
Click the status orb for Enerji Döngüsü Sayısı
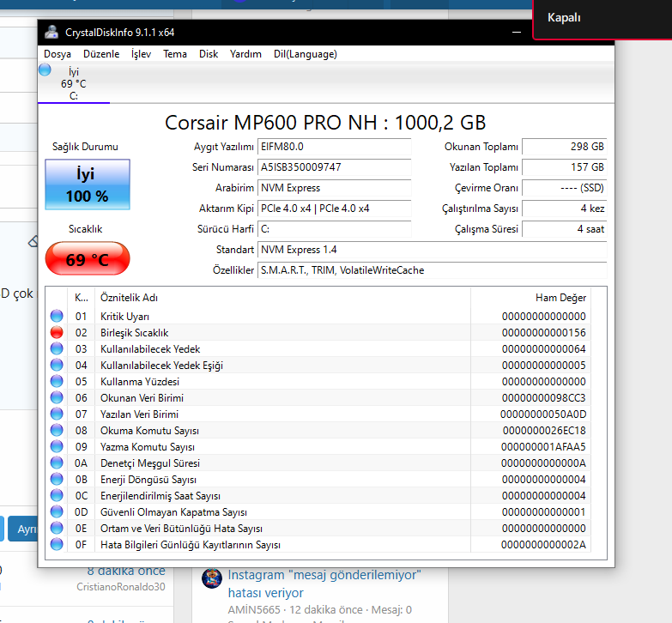click(57, 479)
